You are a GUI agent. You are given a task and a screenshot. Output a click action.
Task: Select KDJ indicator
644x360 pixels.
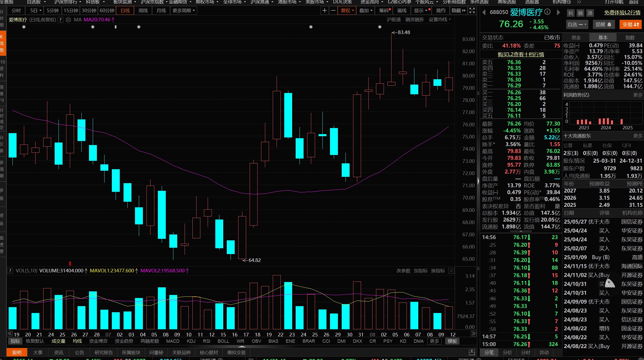click(x=191, y=341)
